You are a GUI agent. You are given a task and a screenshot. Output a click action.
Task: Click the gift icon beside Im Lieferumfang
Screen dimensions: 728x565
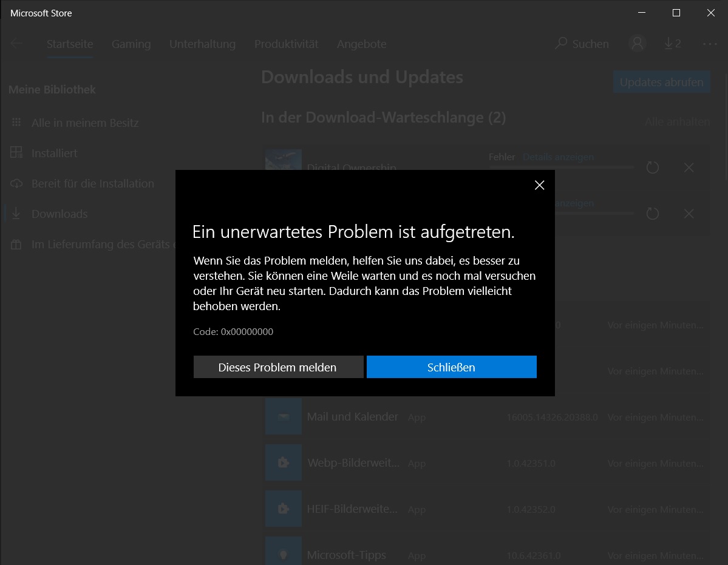[x=16, y=244]
